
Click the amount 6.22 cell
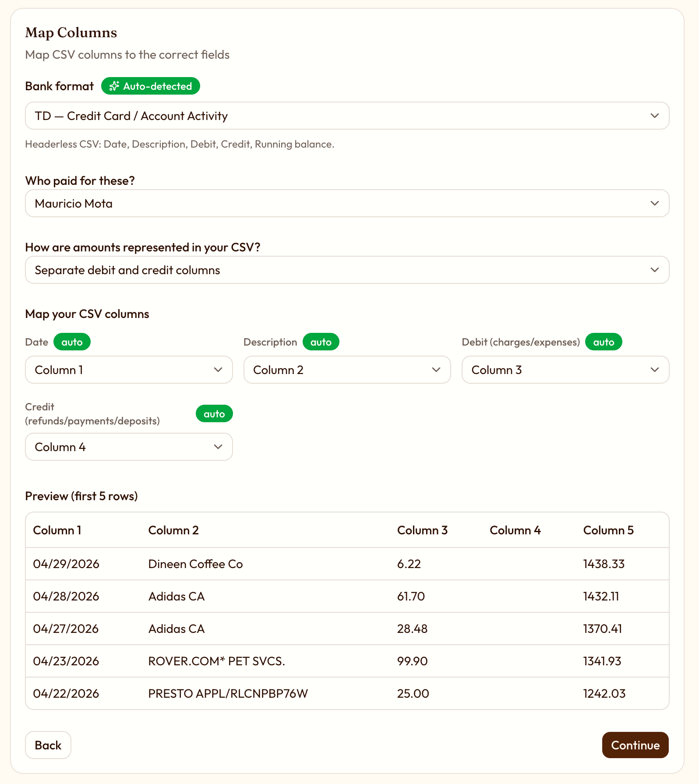pyautogui.click(x=409, y=564)
